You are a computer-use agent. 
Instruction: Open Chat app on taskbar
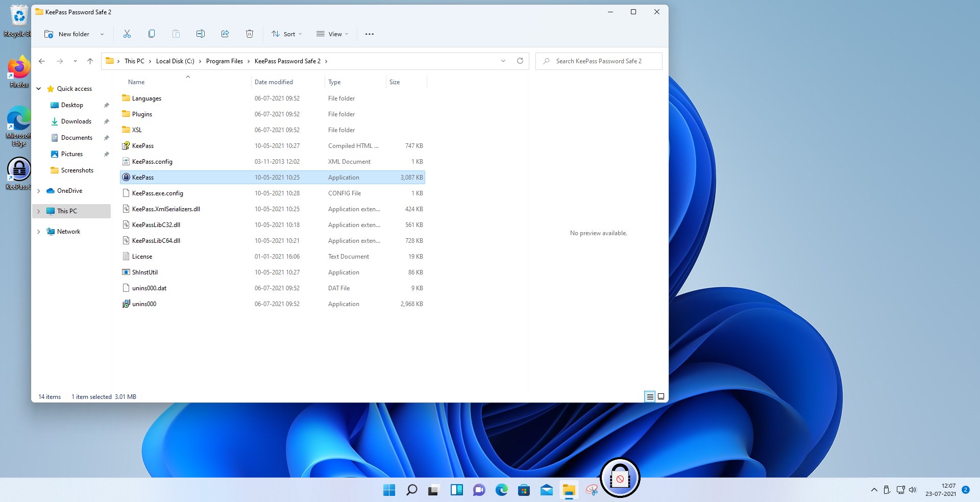point(479,490)
